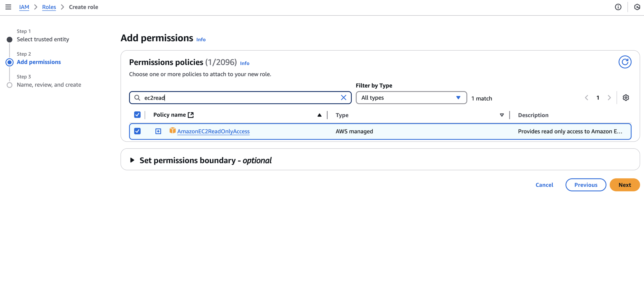This screenshot has height=298, width=644.
Task: Open the Filter by Type dropdown
Action: click(411, 98)
